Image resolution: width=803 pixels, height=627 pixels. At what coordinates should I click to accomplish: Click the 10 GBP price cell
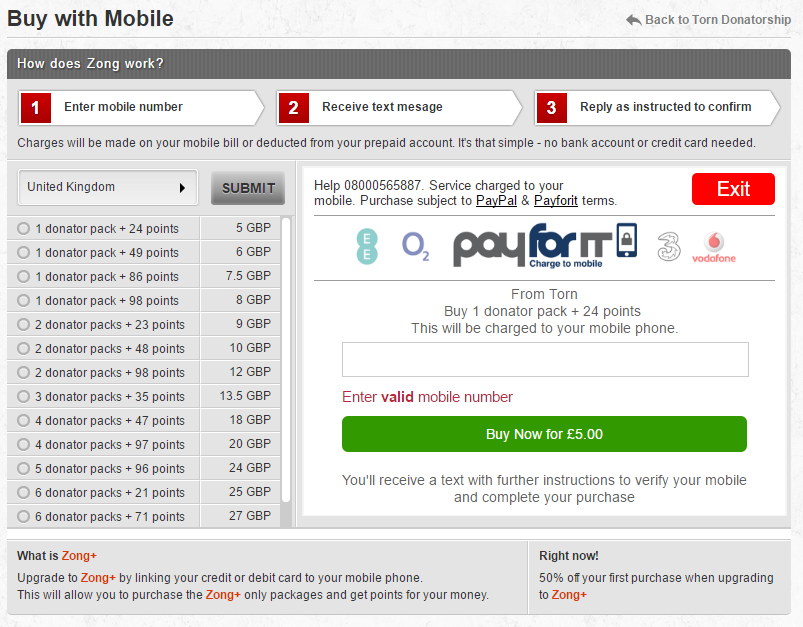point(240,348)
